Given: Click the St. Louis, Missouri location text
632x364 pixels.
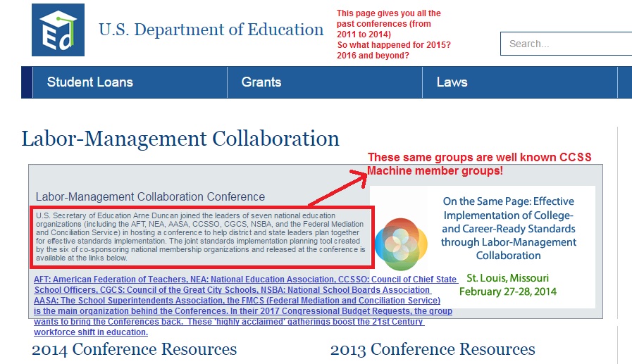Looking at the screenshot, I should tap(507, 278).
